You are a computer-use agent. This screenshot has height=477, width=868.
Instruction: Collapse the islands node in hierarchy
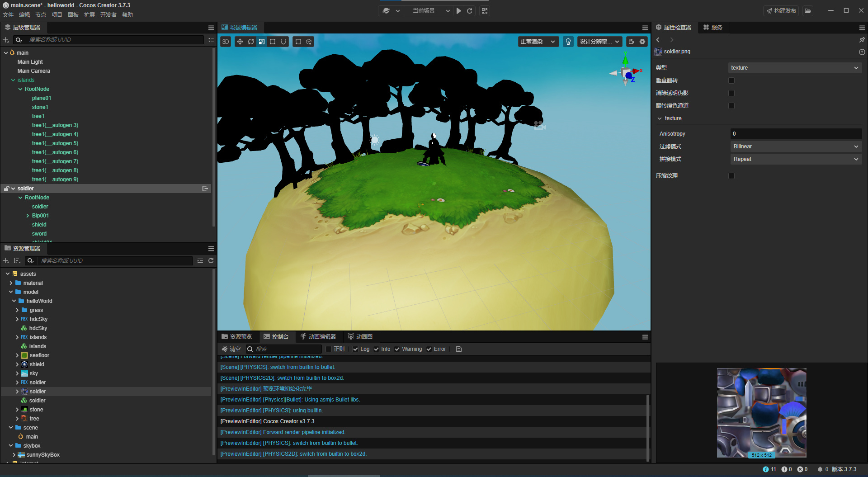[x=13, y=80]
